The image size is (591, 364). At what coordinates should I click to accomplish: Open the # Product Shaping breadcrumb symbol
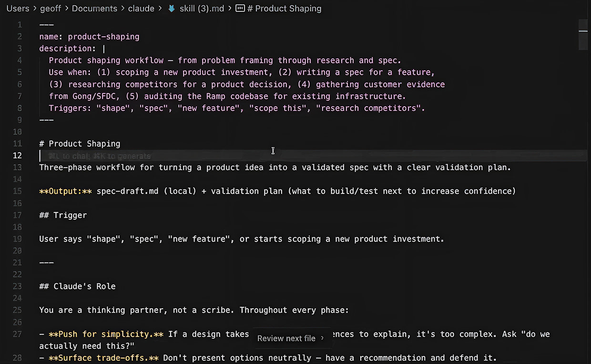[x=285, y=9]
